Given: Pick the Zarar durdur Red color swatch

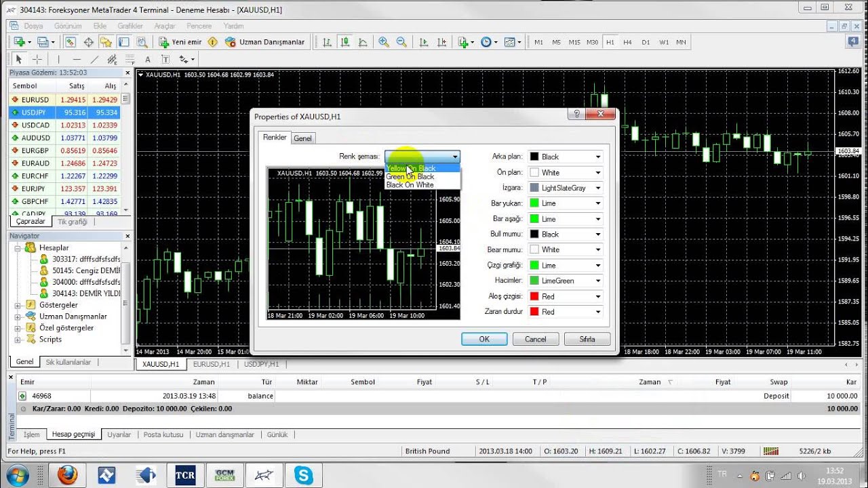Looking at the screenshot, I should (534, 312).
